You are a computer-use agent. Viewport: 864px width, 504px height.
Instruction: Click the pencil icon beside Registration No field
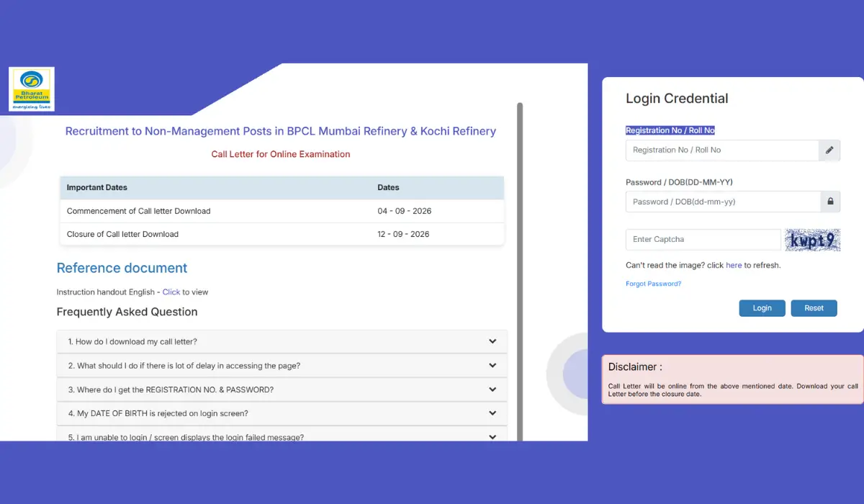pyautogui.click(x=829, y=150)
